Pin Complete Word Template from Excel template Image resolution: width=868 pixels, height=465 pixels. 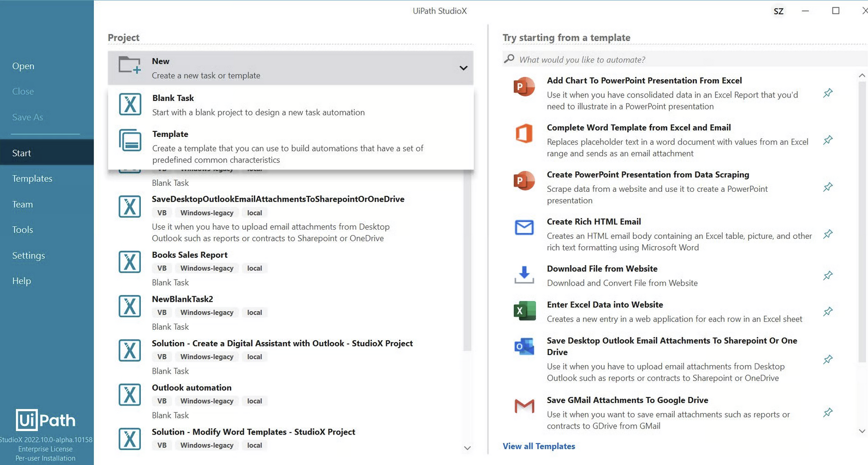click(828, 140)
